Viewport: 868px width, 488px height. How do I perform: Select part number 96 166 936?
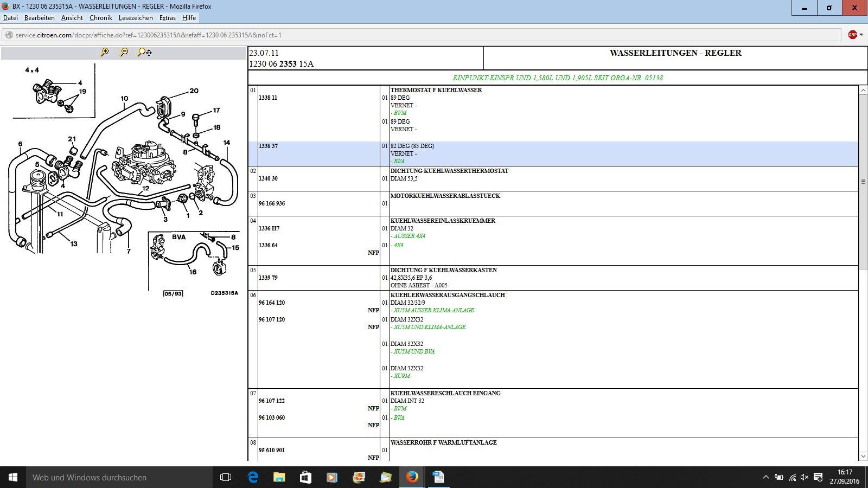click(x=272, y=203)
